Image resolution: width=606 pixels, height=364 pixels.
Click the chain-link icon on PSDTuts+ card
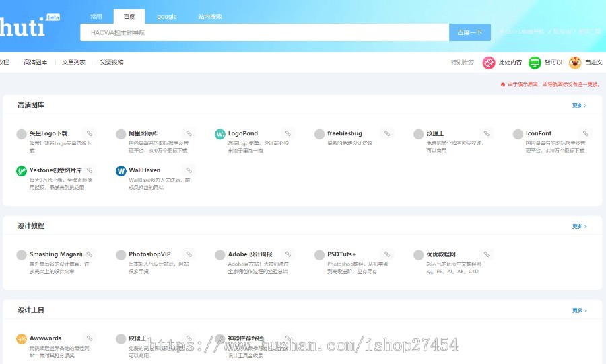tap(387, 254)
